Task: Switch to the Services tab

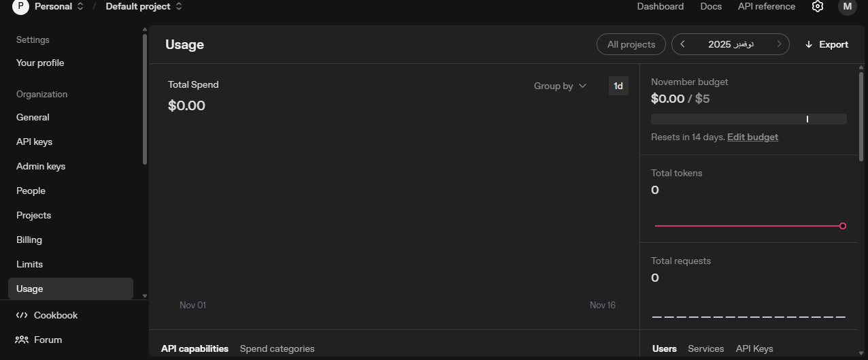Action: click(x=705, y=348)
